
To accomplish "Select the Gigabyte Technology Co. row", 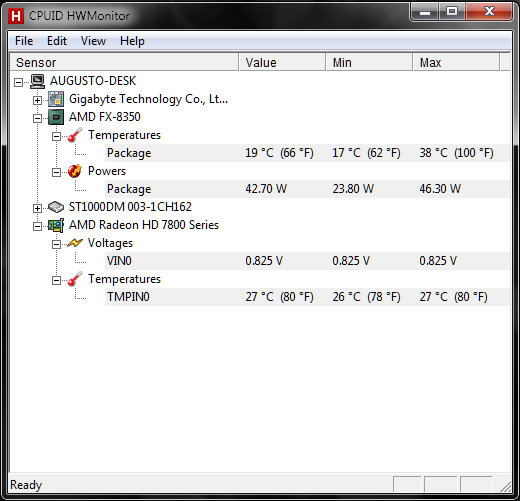I will click(x=148, y=99).
